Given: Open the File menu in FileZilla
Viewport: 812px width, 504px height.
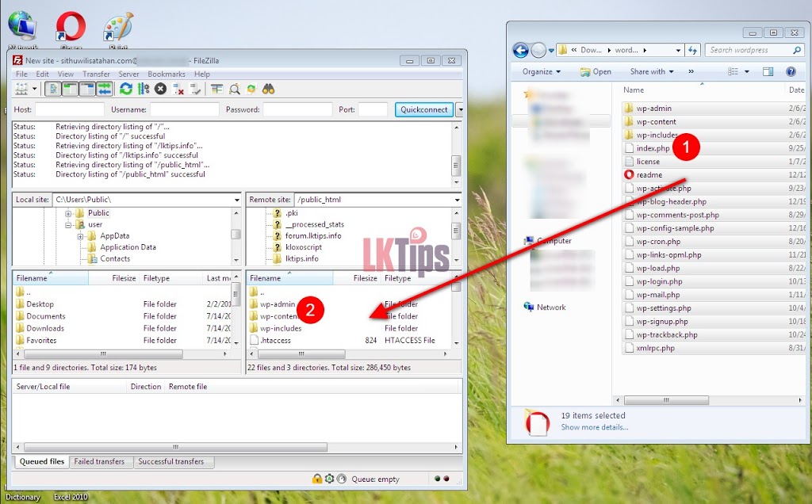Looking at the screenshot, I should 21,74.
